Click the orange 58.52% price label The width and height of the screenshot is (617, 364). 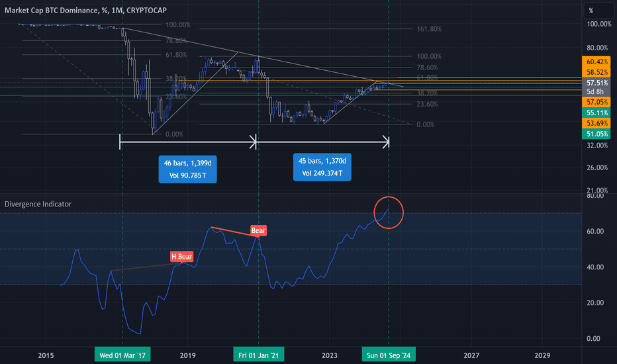click(596, 72)
